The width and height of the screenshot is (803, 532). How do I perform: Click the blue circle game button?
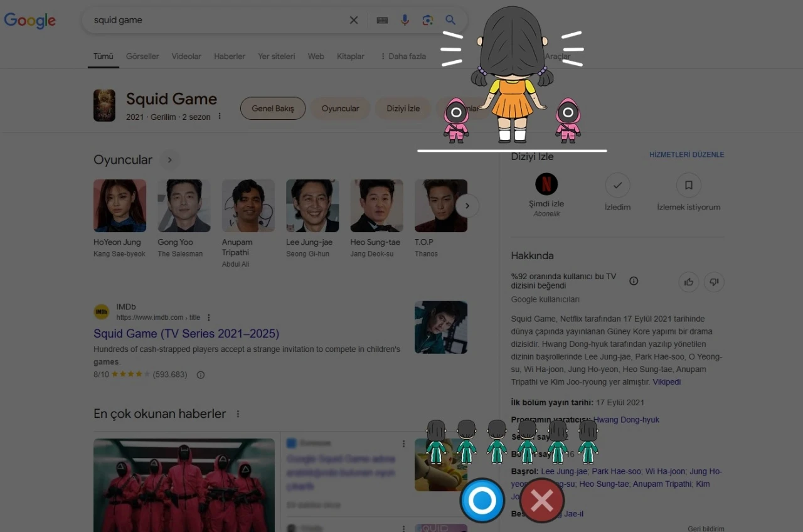[482, 500]
